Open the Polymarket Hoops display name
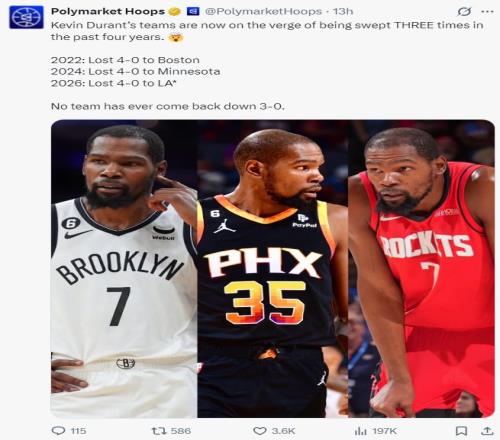 [108, 11]
